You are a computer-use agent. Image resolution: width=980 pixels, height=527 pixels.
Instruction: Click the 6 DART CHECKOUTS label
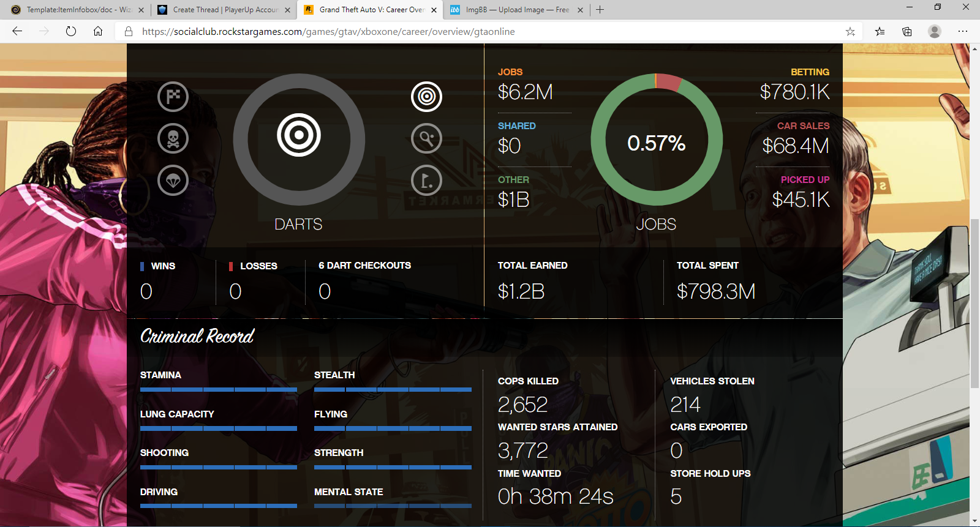tap(365, 266)
